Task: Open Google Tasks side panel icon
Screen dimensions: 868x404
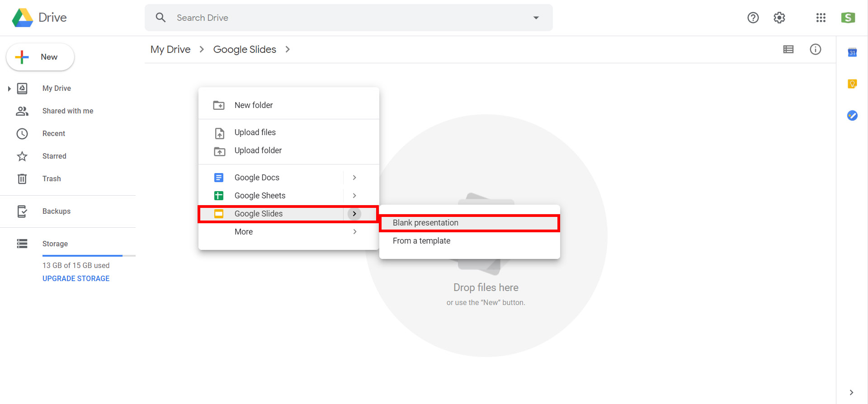Action: point(852,116)
